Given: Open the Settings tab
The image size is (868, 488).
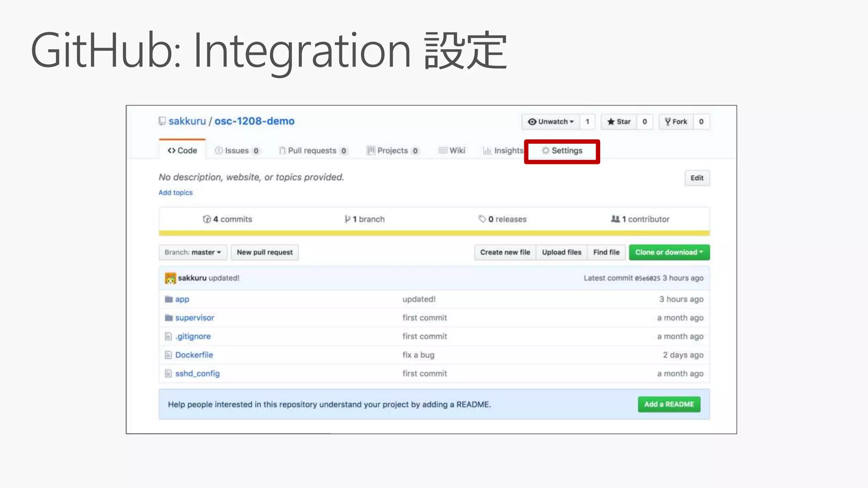Looking at the screenshot, I should 562,151.
